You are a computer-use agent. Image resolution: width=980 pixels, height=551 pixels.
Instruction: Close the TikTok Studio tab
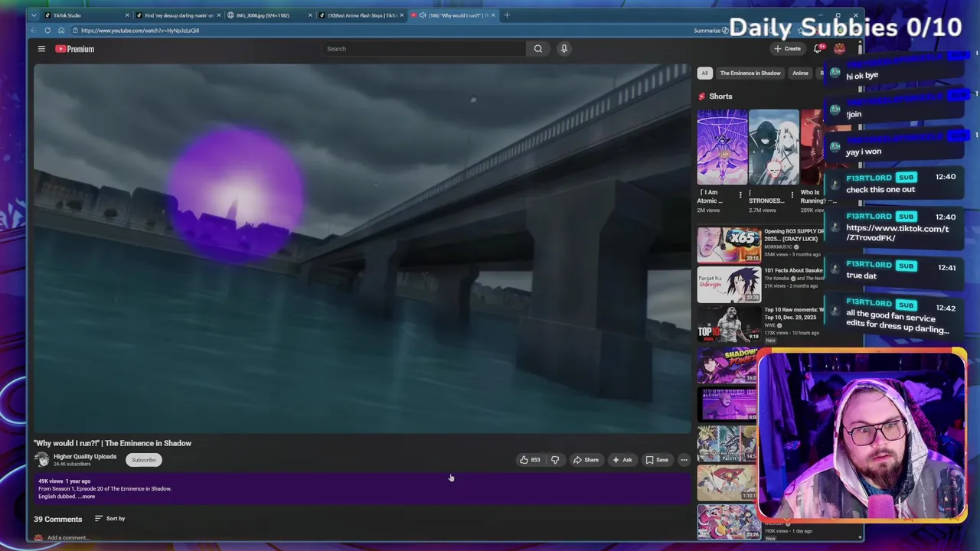[127, 15]
